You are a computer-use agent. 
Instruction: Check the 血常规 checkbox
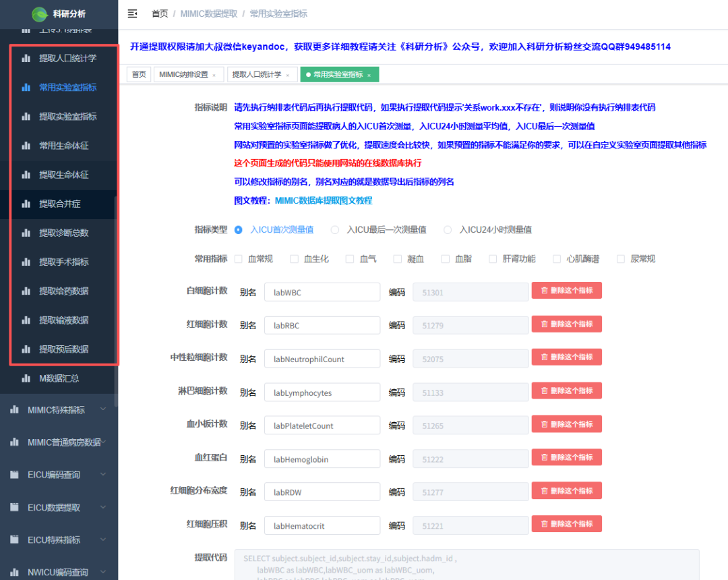tap(239, 259)
